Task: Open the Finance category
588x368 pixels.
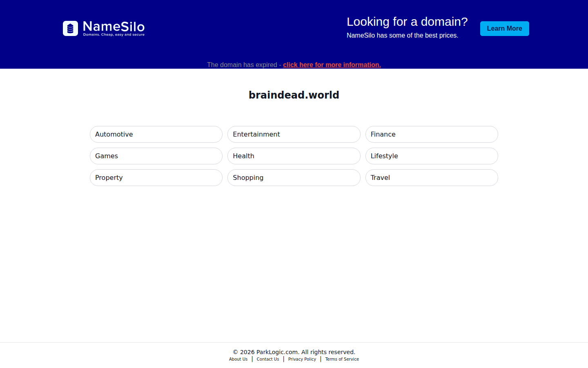Action: (x=432, y=134)
